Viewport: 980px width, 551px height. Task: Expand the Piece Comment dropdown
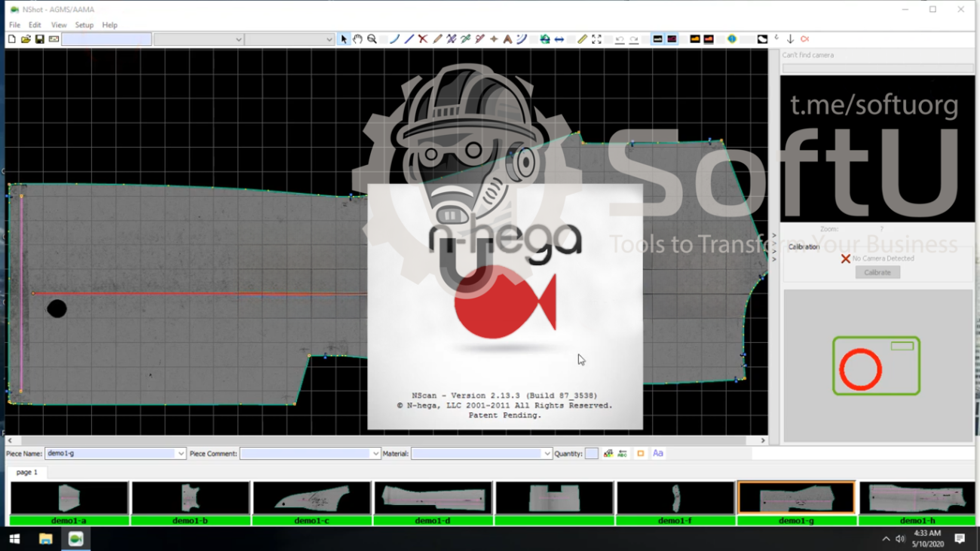[375, 454]
